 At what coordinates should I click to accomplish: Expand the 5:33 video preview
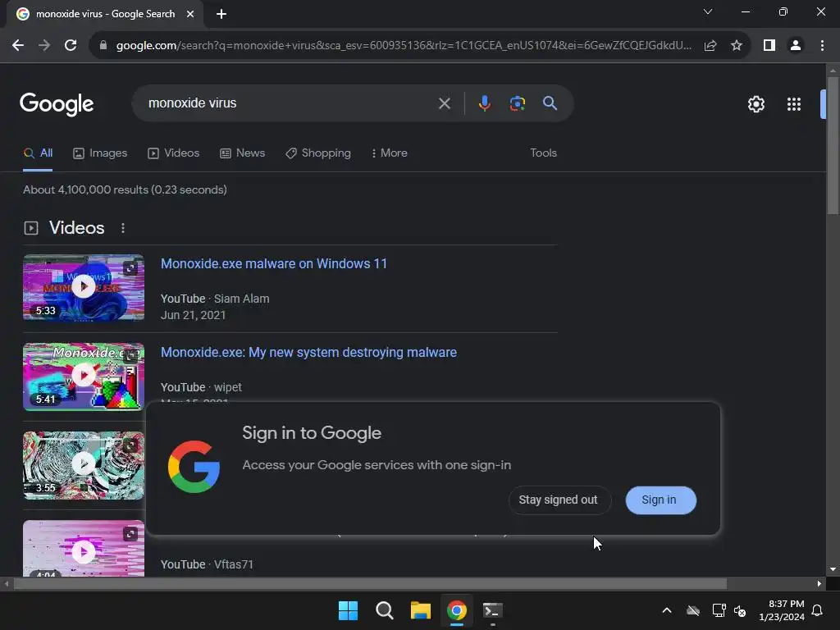tap(130, 268)
